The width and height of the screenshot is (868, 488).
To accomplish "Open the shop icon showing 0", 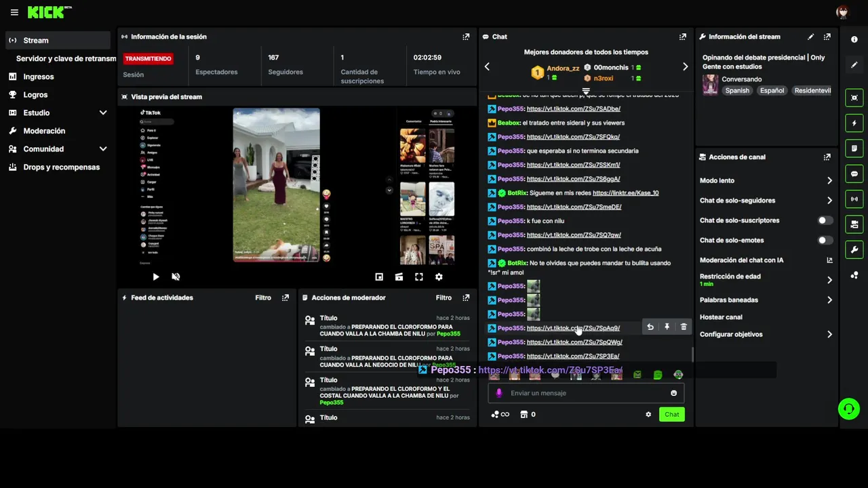I will 527,414.
